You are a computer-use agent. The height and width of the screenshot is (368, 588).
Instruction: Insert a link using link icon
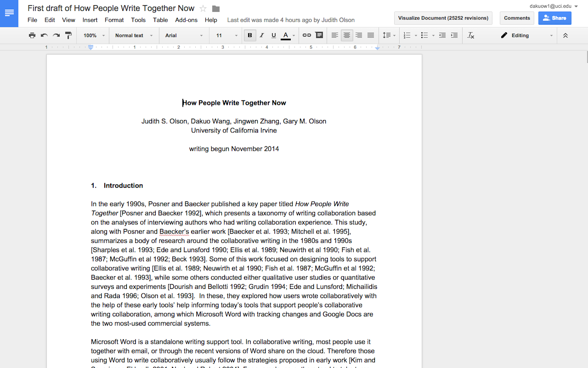click(x=307, y=35)
